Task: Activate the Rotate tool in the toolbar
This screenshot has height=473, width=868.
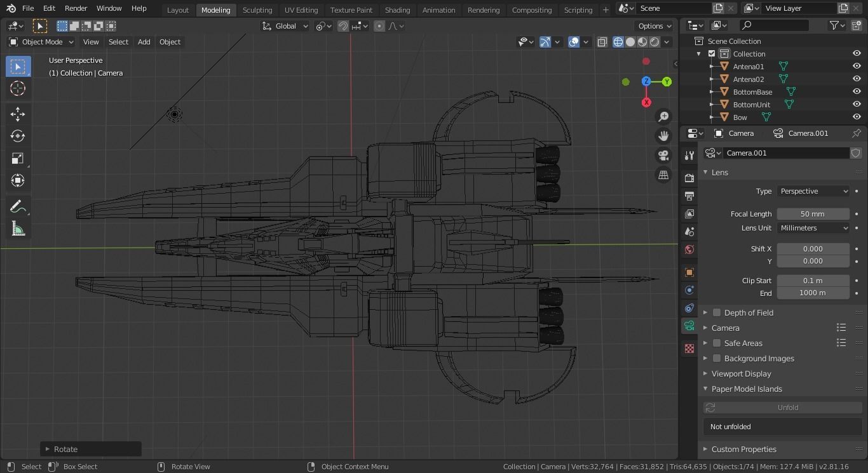Action: (x=18, y=135)
